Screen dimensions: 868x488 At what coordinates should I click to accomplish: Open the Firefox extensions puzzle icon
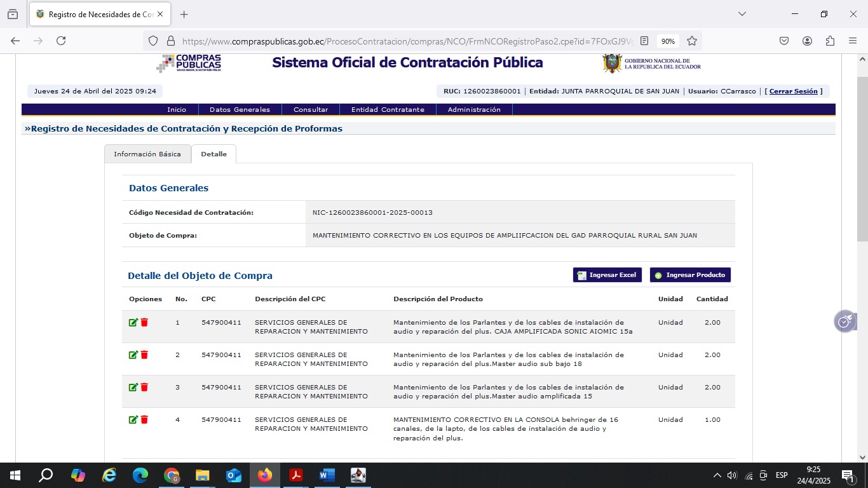(830, 41)
